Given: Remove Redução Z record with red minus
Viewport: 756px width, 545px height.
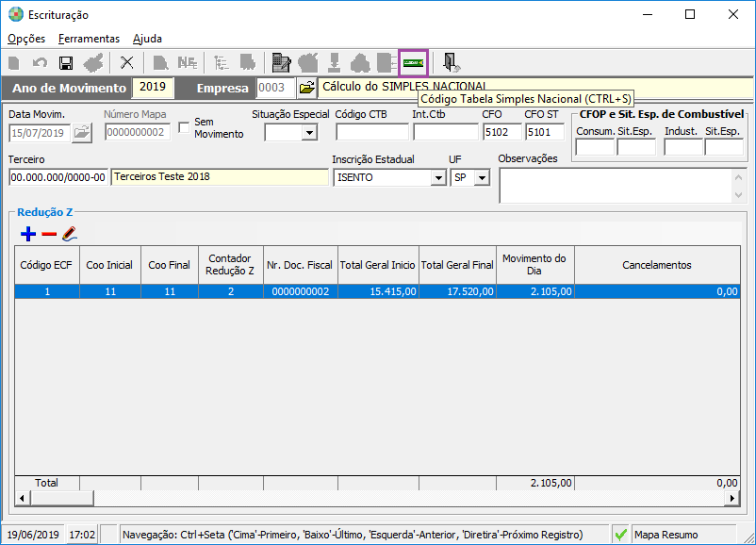Looking at the screenshot, I should coord(49,234).
